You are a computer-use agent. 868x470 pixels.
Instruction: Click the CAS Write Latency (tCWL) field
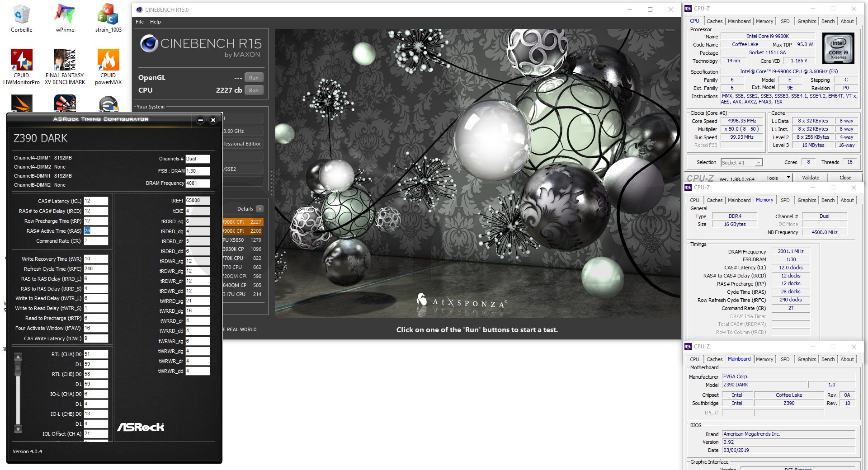[x=96, y=338]
